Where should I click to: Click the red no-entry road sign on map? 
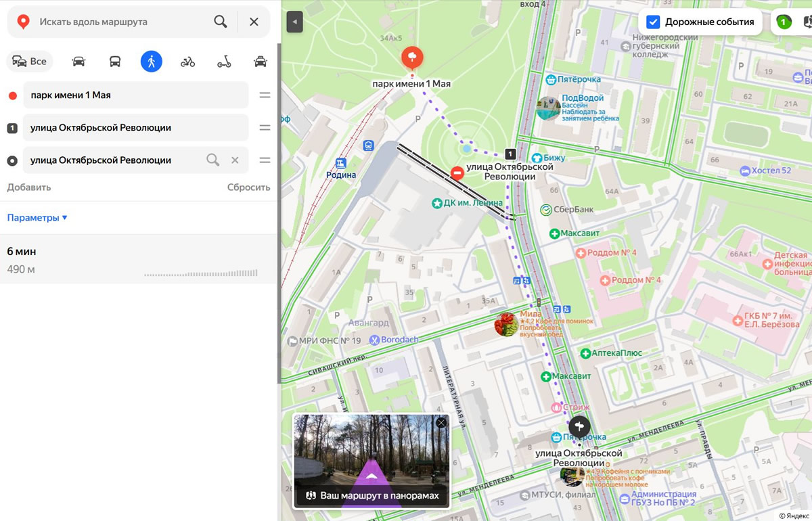tap(457, 173)
